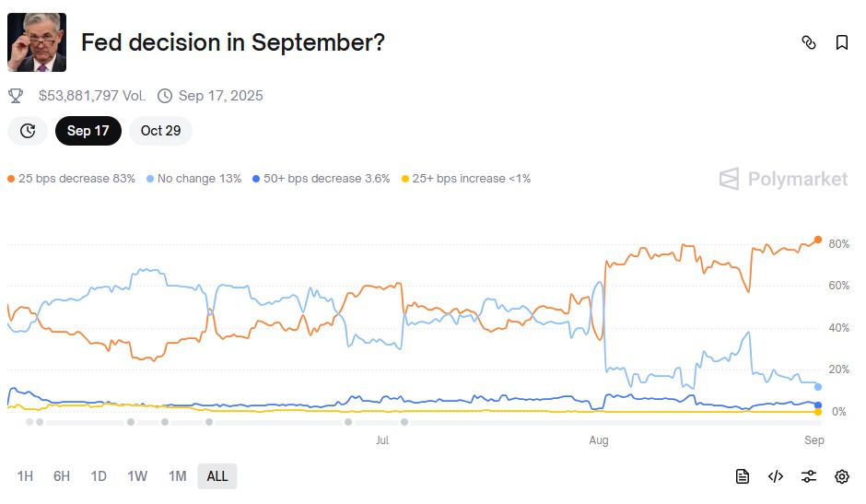Viewport: 866px width, 504px height.
Task: Click the No change 13% legend item
Action: click(x=194, y=179)
